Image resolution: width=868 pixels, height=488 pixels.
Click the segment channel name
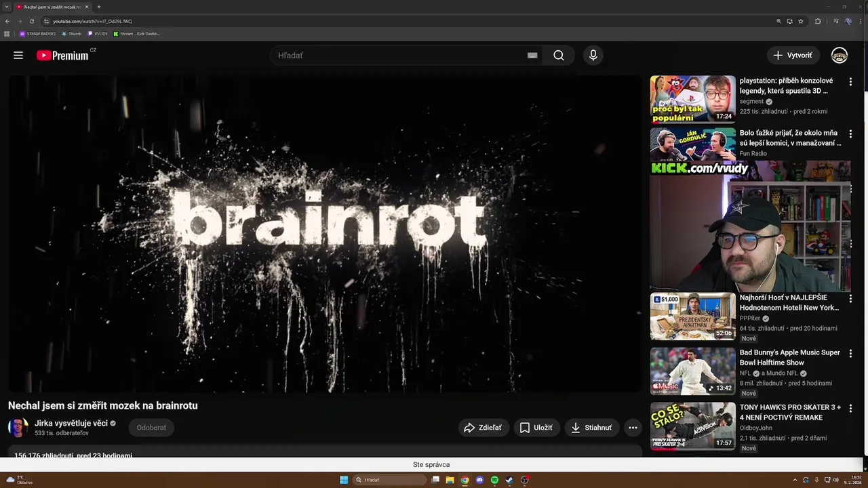[751, 102]
